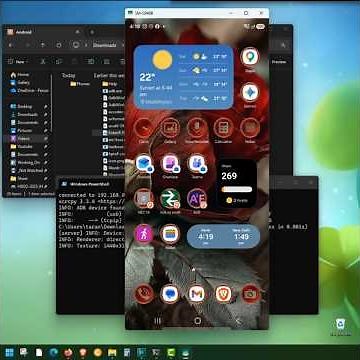Click the Up arrow in File Explorer
The height and width of the screenshot is (360, 360).
point(43,45)
